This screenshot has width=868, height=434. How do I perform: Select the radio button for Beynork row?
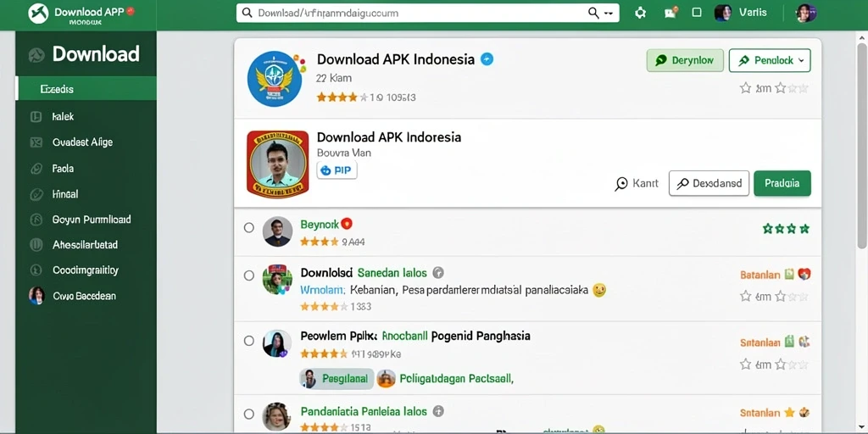click(249, 227)
